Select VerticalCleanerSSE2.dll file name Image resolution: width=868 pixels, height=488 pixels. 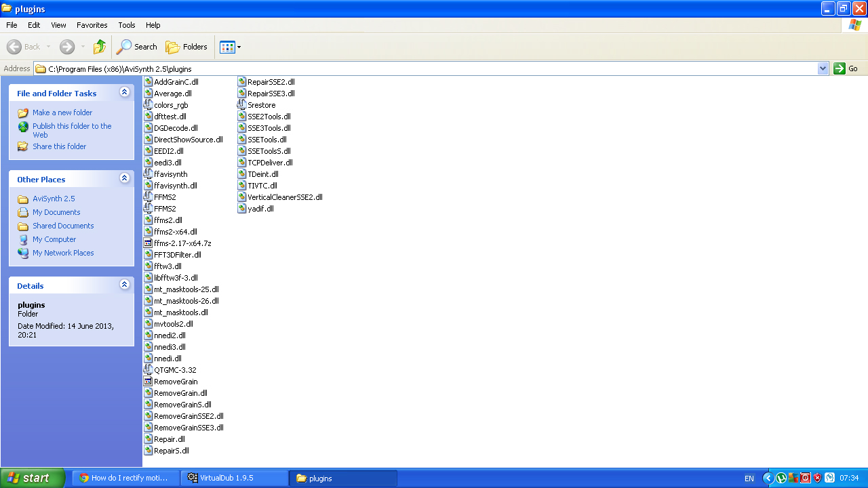285,197
